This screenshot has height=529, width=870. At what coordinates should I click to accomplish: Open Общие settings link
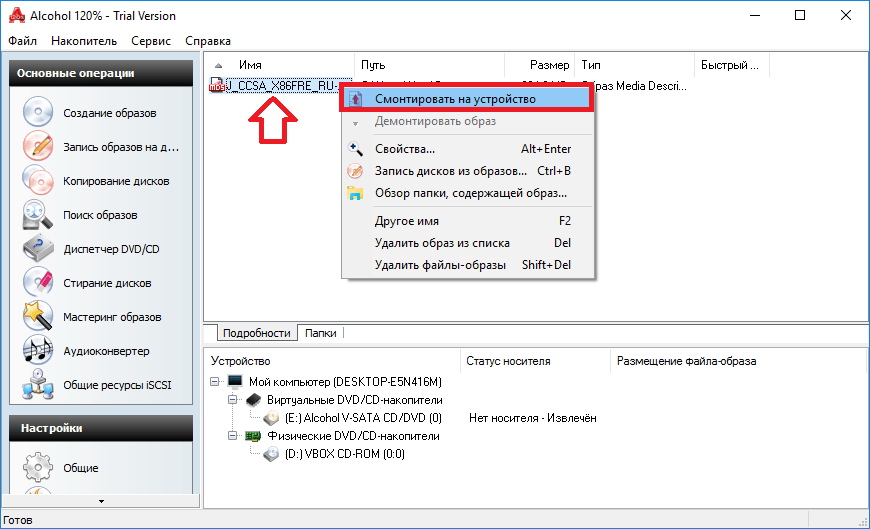click(x=80, y=468)
